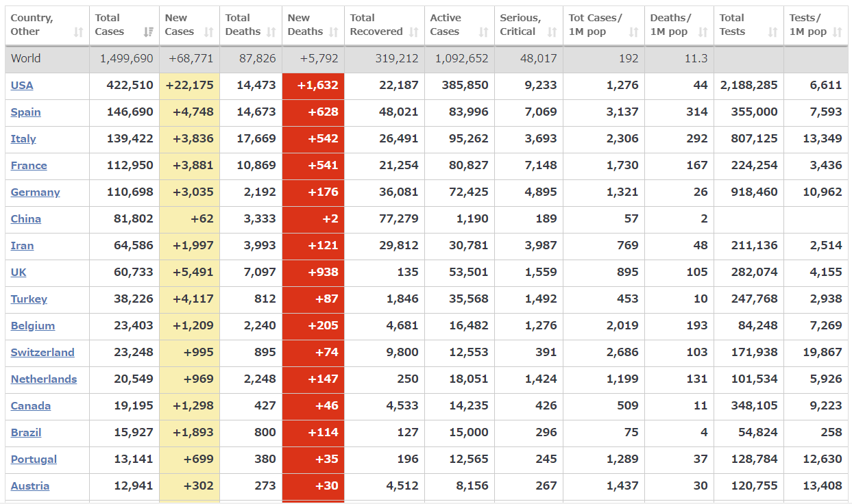Click the New Deaths sort arrows
Image resolution: width=852 pixels, height=504 pixels.
click(x=334, y=32)
